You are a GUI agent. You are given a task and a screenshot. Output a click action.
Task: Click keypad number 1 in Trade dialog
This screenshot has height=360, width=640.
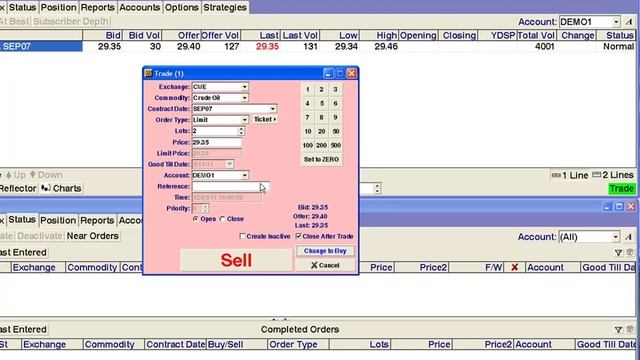pos(308,89)
